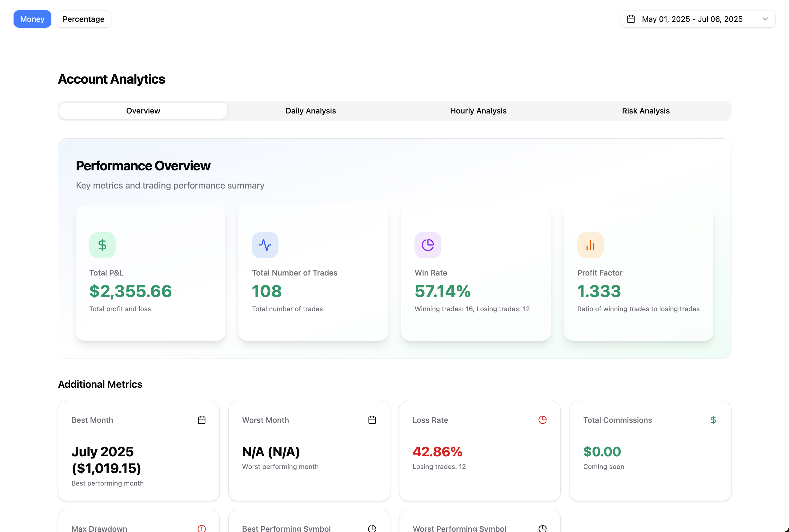Click the green dollar Total P&L icon
The width and height of the screenshot is (789, 532).
[x=102, y=244]
